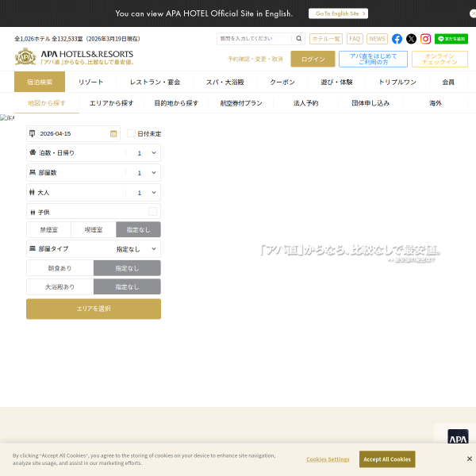476x476 pixels.
Task: Select 指定なし for smoking preference
Action: [x=138, y=229]
